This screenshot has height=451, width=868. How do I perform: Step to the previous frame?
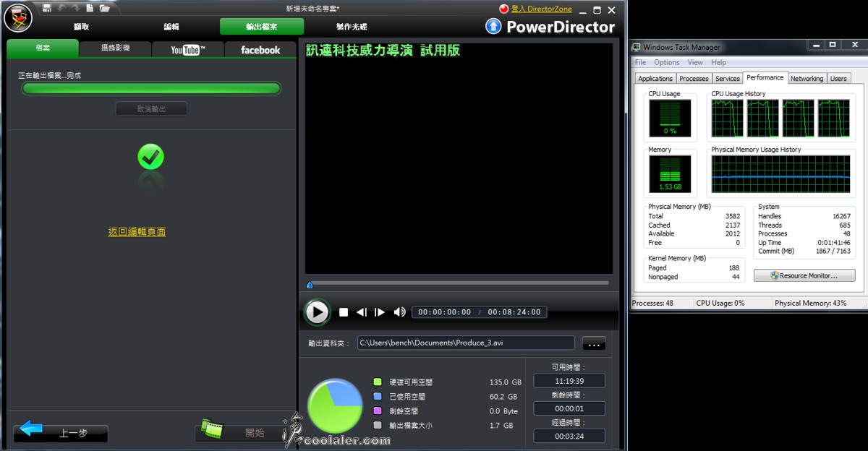coord(362,312)
